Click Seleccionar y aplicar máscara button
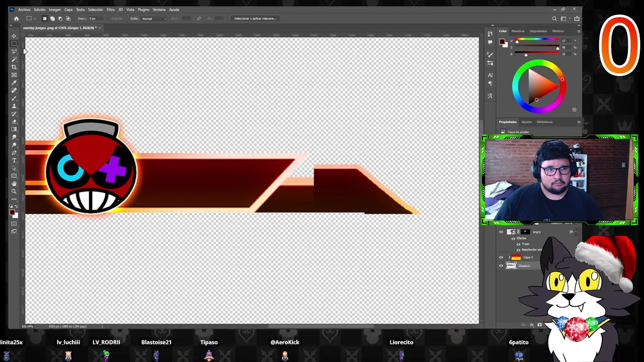 (x=255, y=19)
